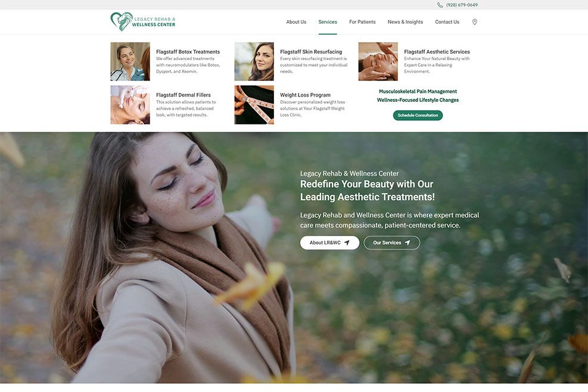588x392 pixels.
Task: Select the Services menu item
Action: 328,22
